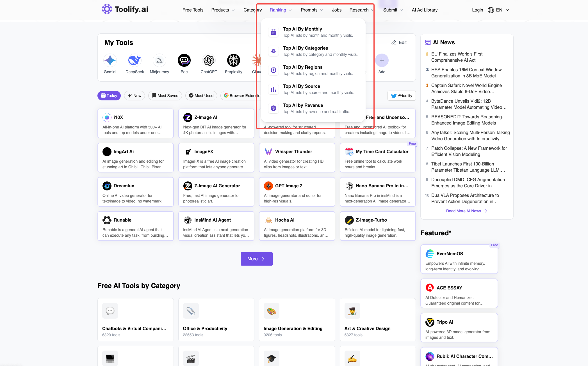Open the ChatGPT tool icon
588x366 pixels.
click(209, 60)
